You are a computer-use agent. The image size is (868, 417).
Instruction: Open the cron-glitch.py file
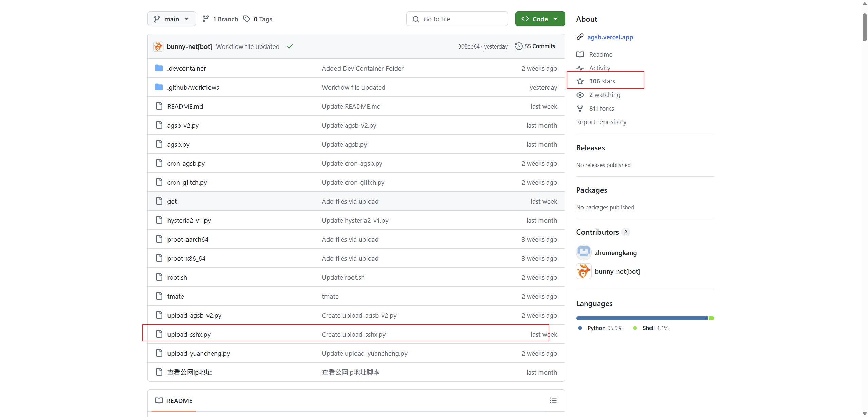click(x=187, y=182)
